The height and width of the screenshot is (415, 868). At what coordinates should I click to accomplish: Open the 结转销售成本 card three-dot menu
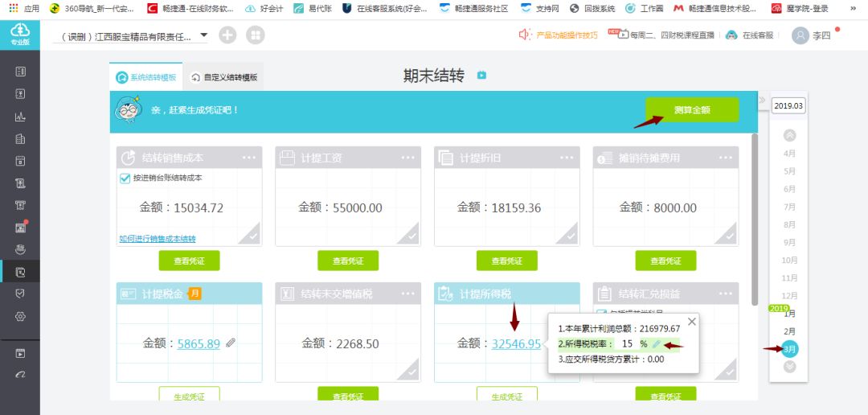249,158
